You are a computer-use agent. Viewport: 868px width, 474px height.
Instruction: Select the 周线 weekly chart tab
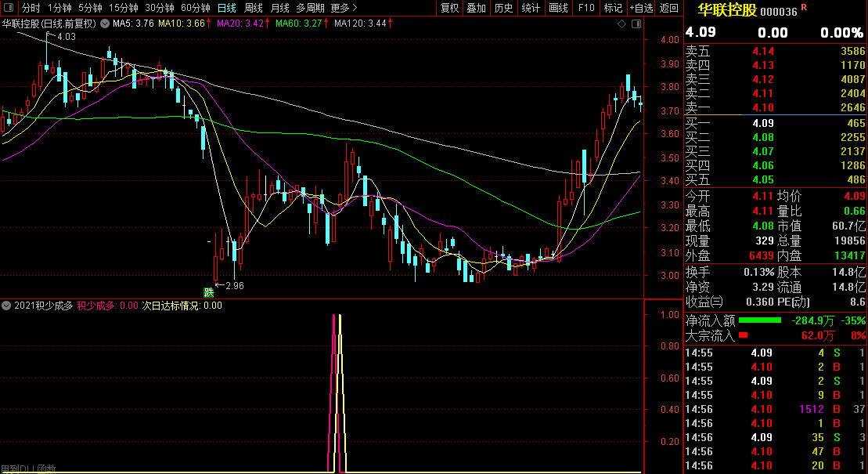pos(253,8)
